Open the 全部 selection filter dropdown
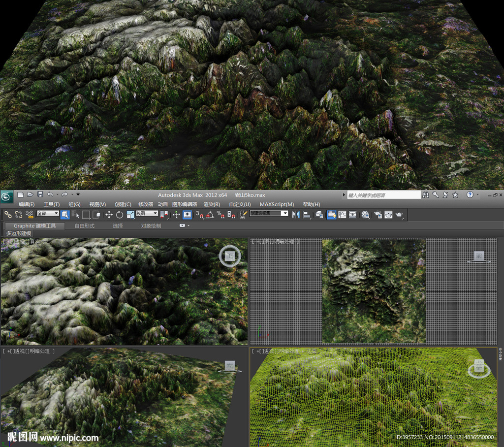The width and height of the screenshot is (504, 447). click(x=48, y=214)
